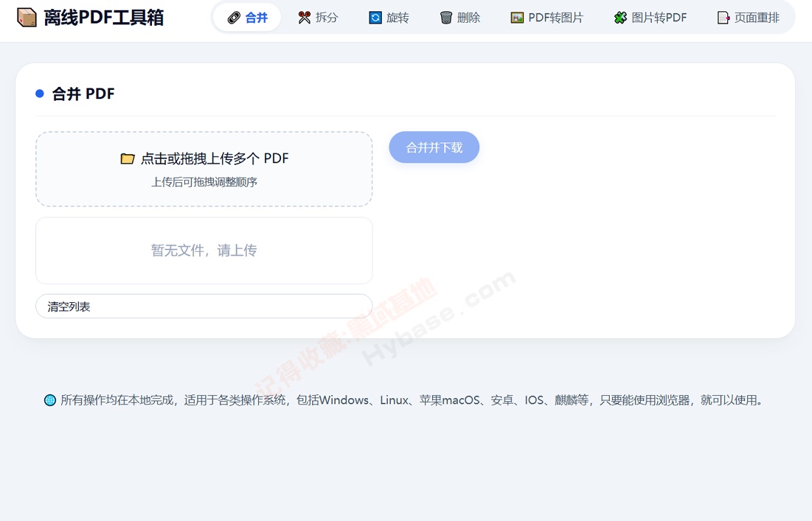Open the 页面重排 tab
This screenshot has width=812, height=521.
pyautogui.click(x=749, y=18)
